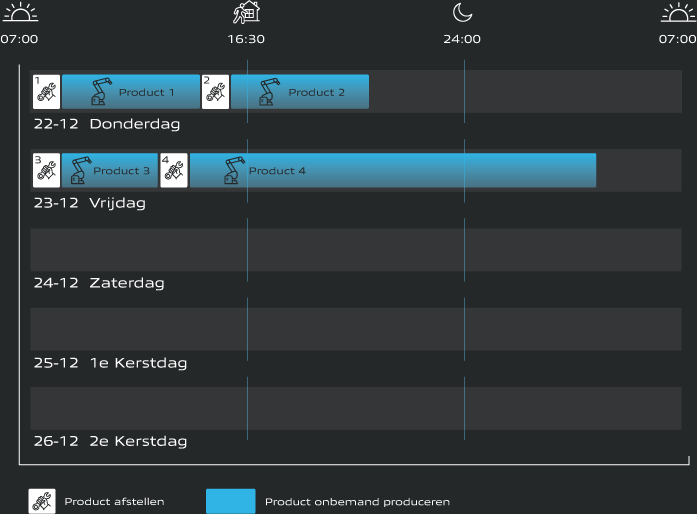Click the sun icon above right 07:00

[678, 13]
